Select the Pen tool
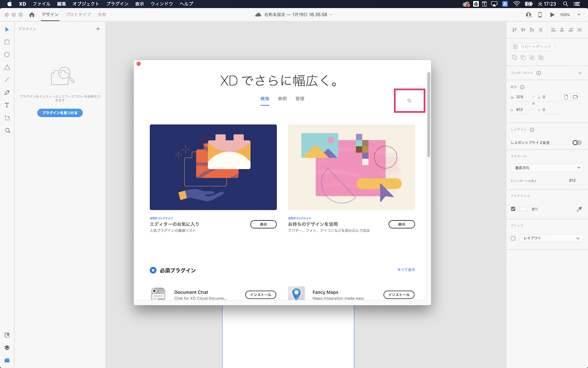The width and height of the screenshot is (588, 368). [x=7, y=93]
